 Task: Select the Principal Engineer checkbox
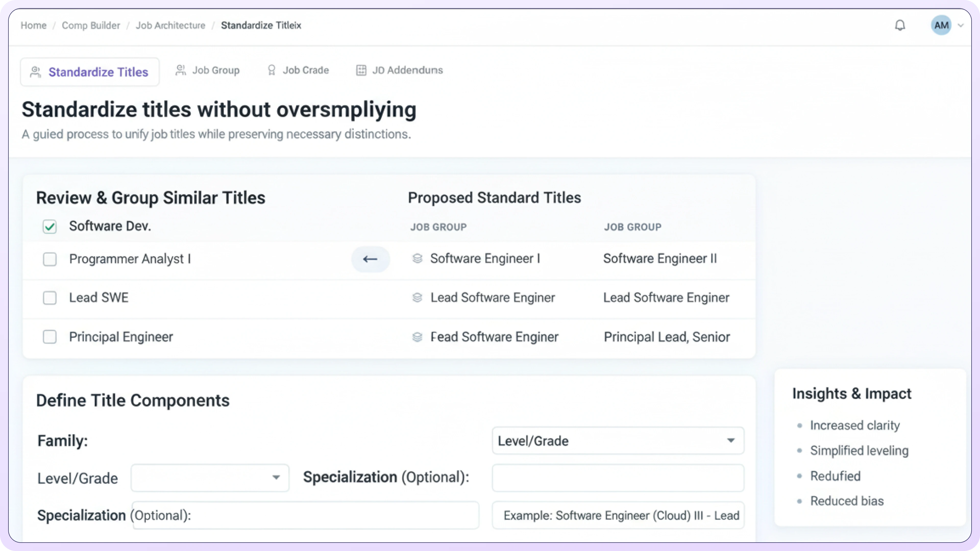coord(50,337)
